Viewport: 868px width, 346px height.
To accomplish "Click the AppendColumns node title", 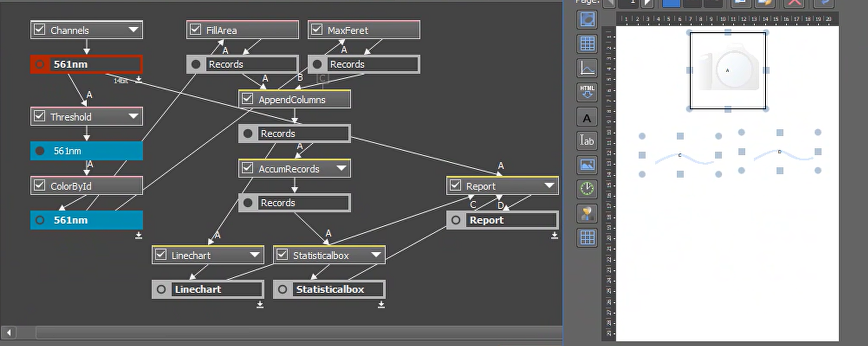I will click(294, 99).
